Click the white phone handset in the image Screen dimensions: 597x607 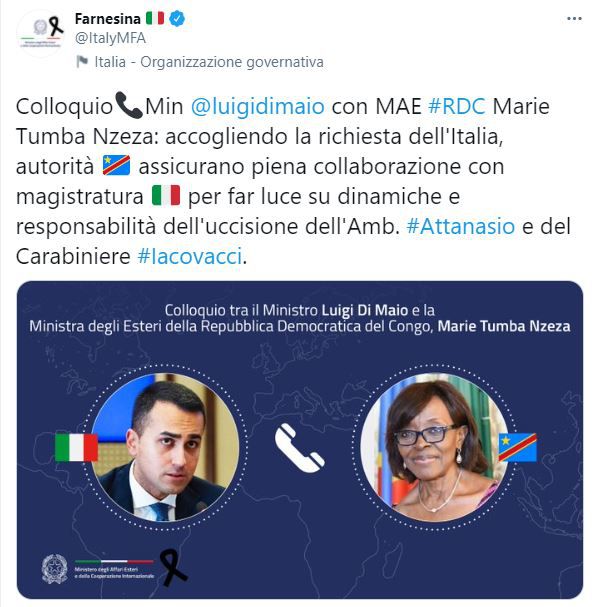tap(299, 448)
